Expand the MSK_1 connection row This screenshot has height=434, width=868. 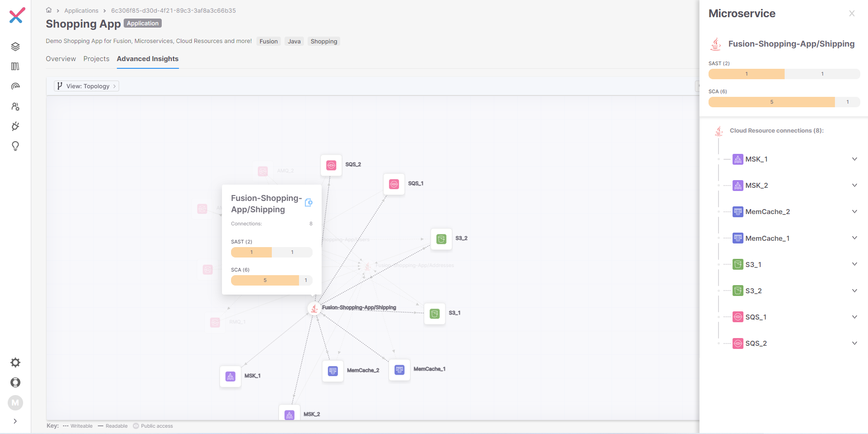click(854, 159)
